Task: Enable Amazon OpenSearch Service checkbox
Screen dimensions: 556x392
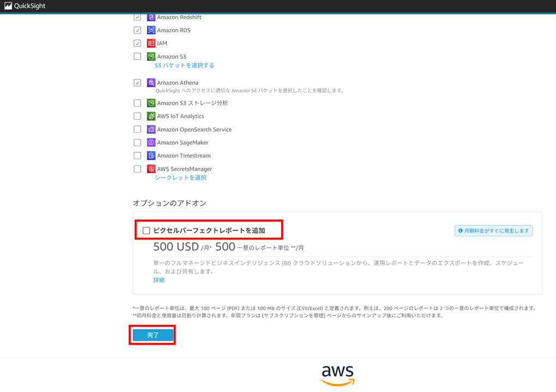Action: [137, 129]
